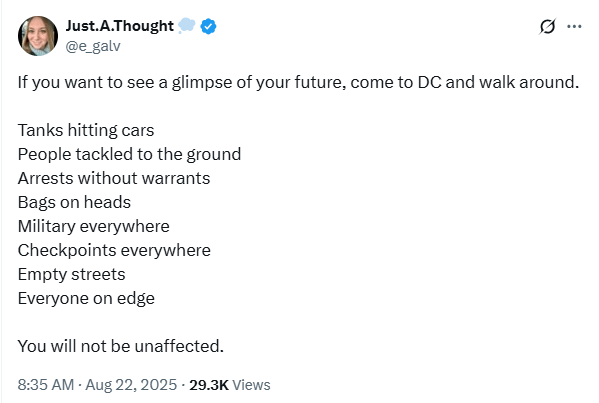Screen dimensions: 599x403
Task: Open the Just.A.Thought display name profile
Action: tap(120, 26)
